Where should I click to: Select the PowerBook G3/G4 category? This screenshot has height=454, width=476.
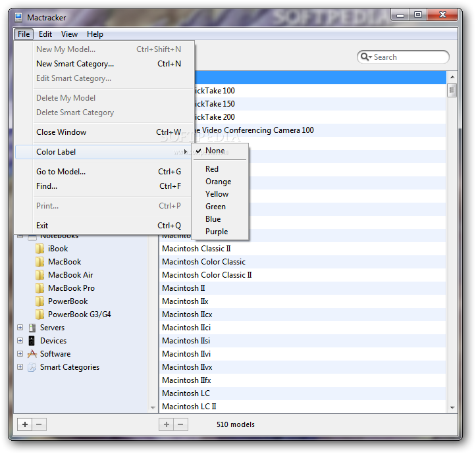(80, 315)
